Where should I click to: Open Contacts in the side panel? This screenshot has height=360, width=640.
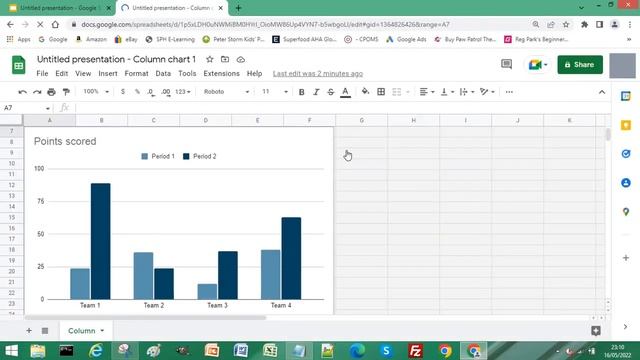coord(626,183)
